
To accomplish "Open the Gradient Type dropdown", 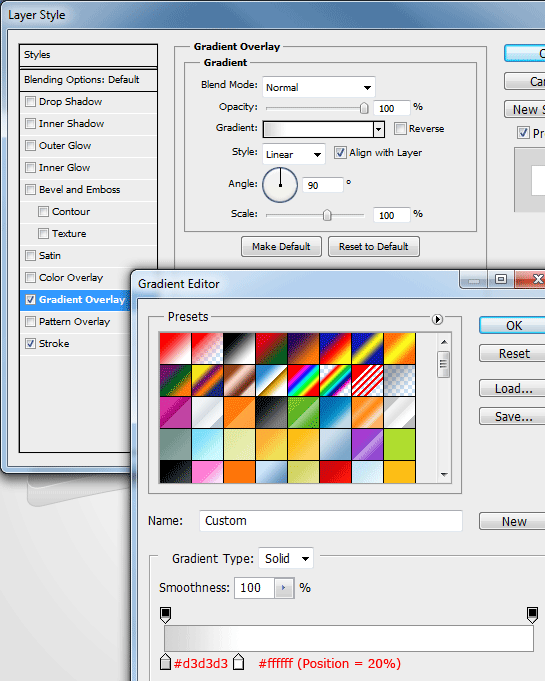I will 286,559.
